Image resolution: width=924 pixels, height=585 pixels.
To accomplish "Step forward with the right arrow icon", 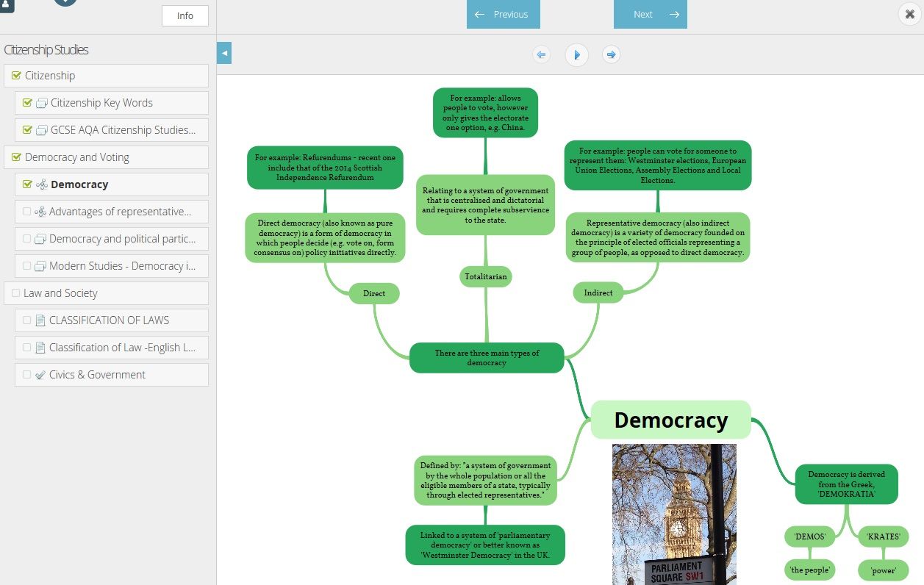I will coord(611,55).
